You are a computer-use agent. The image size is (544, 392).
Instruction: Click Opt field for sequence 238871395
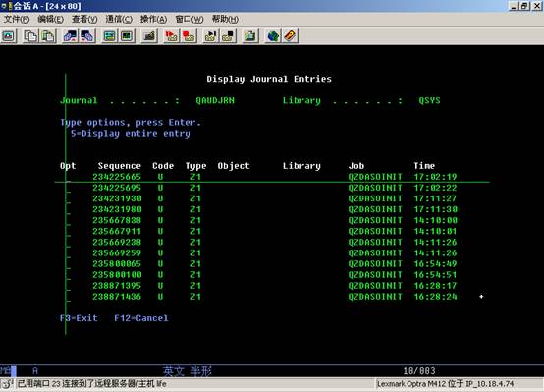pyautogui.click(x=68, y=286)
